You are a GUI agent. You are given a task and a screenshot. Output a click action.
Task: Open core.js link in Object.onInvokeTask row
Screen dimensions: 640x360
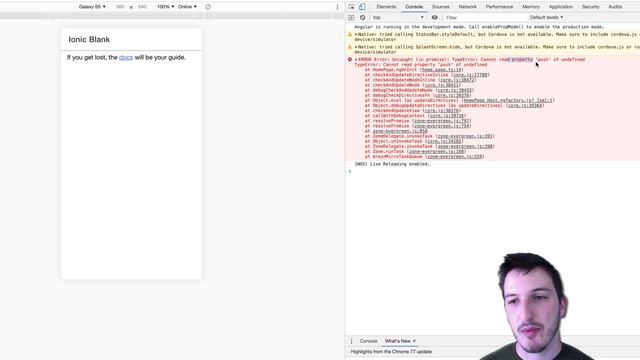pyautogui.click(x=444, y=141)
